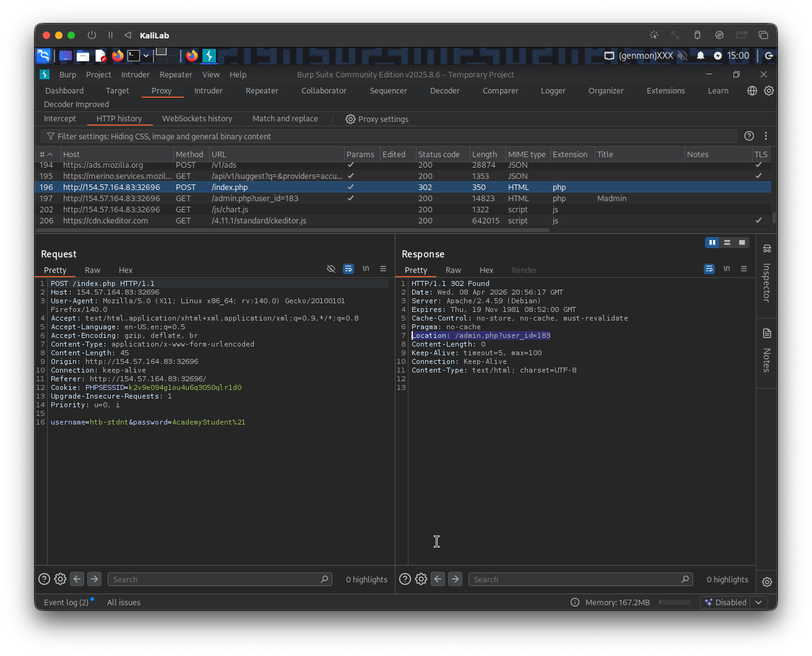
Task: Click the horizontal scrollbar under history table
Action: tap(292, 230)
